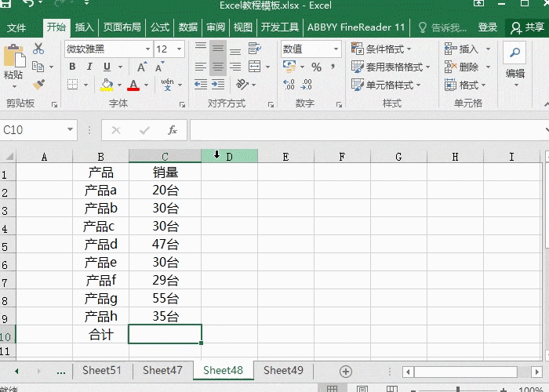Click the Insert Function fx icon
This screenshot has width=549, height=392.
coord(173,130)
